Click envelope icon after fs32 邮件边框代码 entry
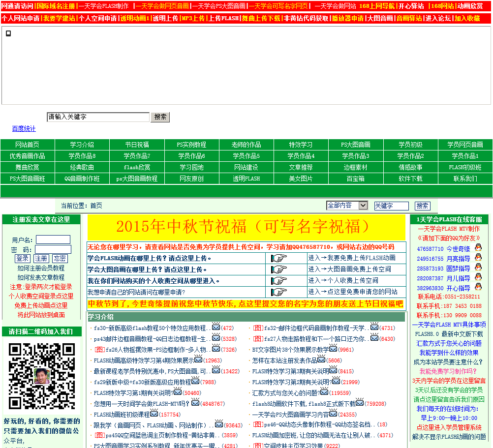The height and width of the screenshot is (448, 493). [x=374, y=327]
